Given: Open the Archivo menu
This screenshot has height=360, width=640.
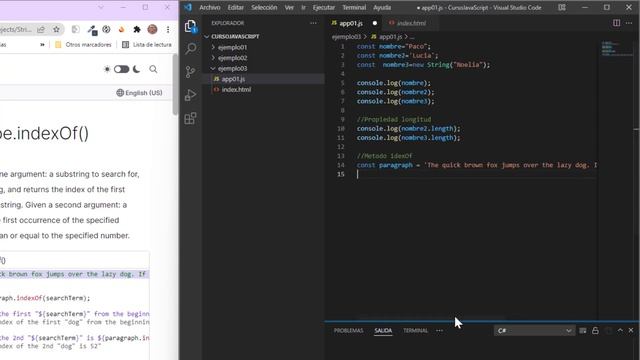Looking at the screenshot, I should click(210, 7).
